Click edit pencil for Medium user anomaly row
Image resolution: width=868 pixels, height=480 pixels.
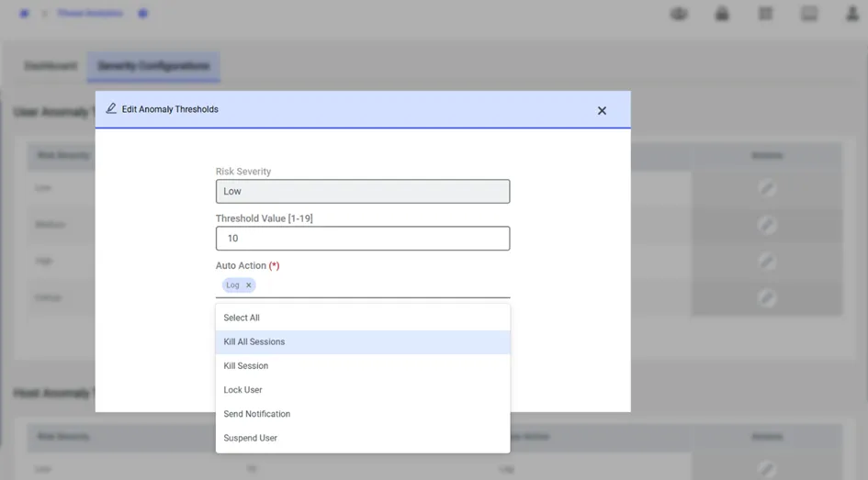[x=767, y=225]
